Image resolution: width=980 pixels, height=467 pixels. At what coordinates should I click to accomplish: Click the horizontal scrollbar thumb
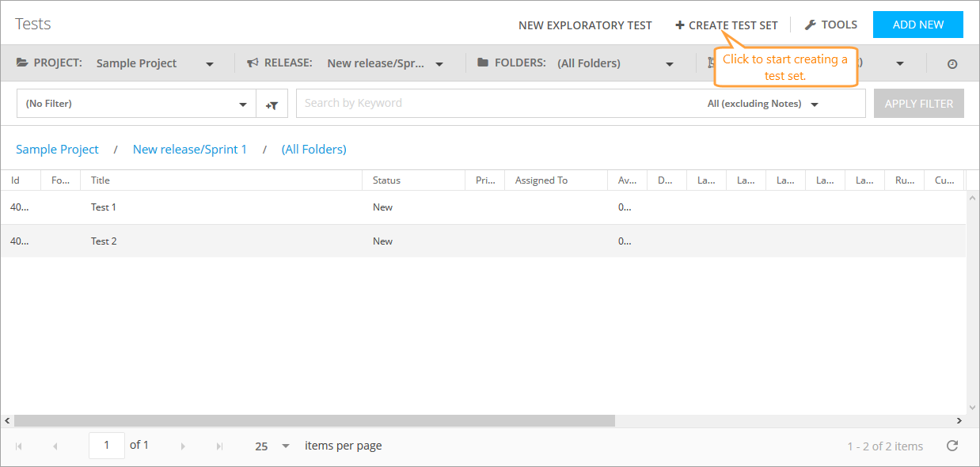click(x=314, y=421)
